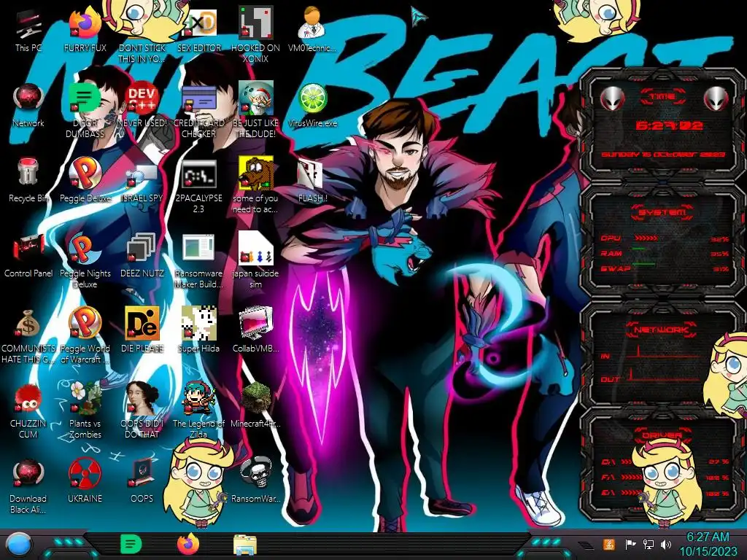Image resolution: width=747 pixels, height=560 pixels.
Task: Click the taskbar clock 6:27 AM
Action: (708, 544)
